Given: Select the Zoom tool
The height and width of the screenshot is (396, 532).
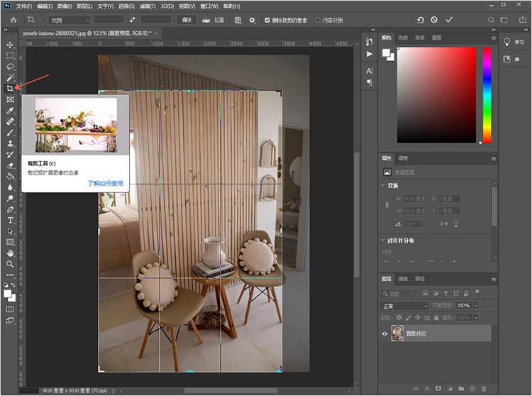Looking at the screenshot, I should (x=10, y=264).
